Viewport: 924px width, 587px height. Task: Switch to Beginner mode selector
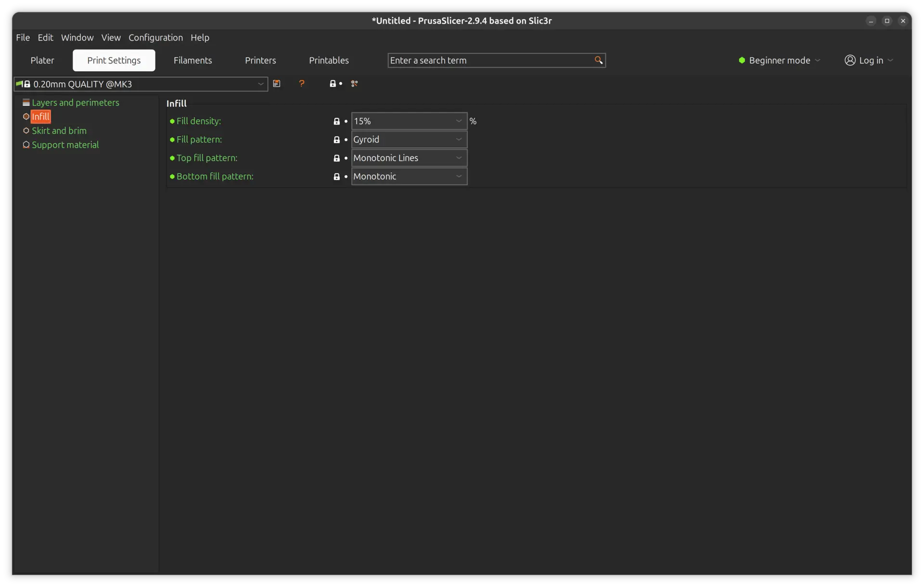pyautogui.click(x=779, y=60)
